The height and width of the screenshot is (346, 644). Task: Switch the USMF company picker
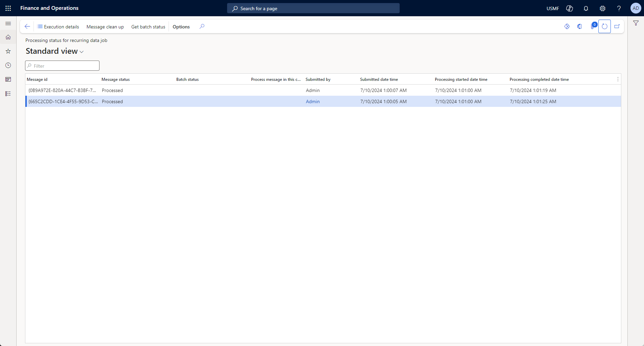(553, 8)
